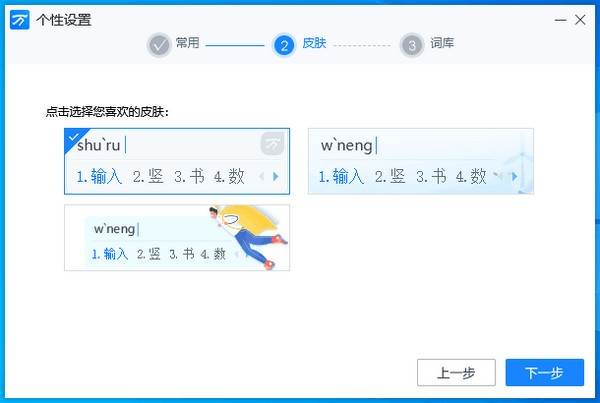This screenshot has width=600, height=403.
Task: Click previous-page arrow in first skin preview
Action: tap(261, 176)
